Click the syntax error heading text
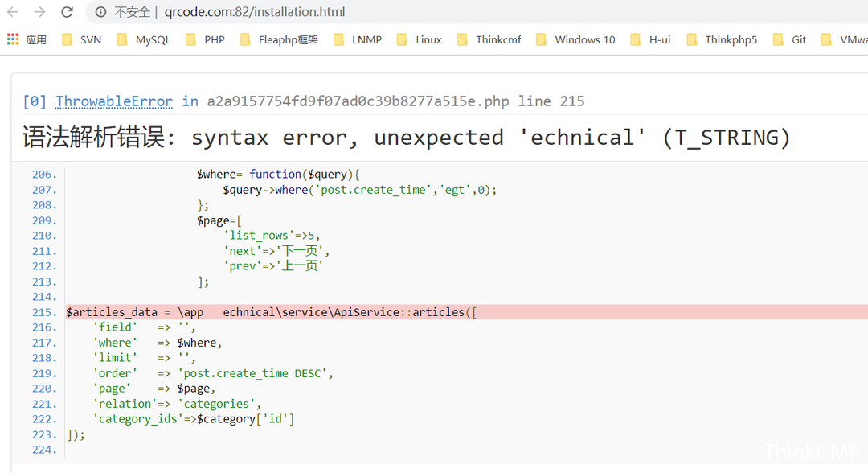 (406, 138)
